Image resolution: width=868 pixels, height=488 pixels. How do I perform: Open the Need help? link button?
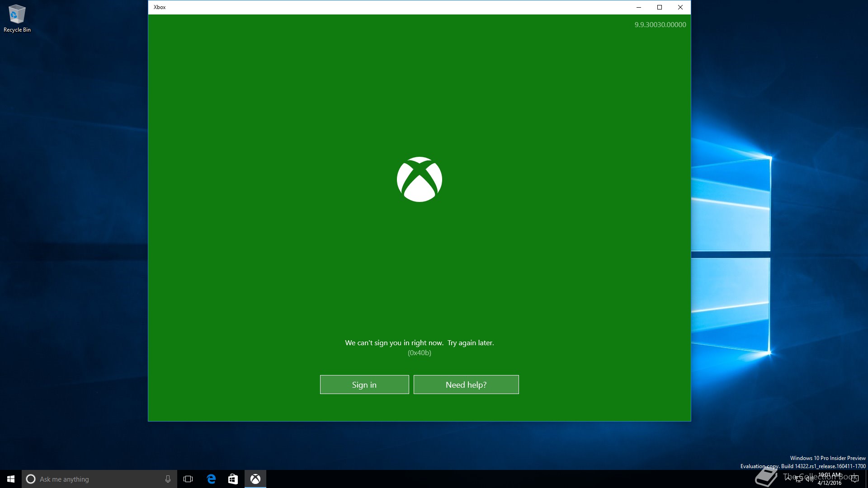(x=466, y=385)
